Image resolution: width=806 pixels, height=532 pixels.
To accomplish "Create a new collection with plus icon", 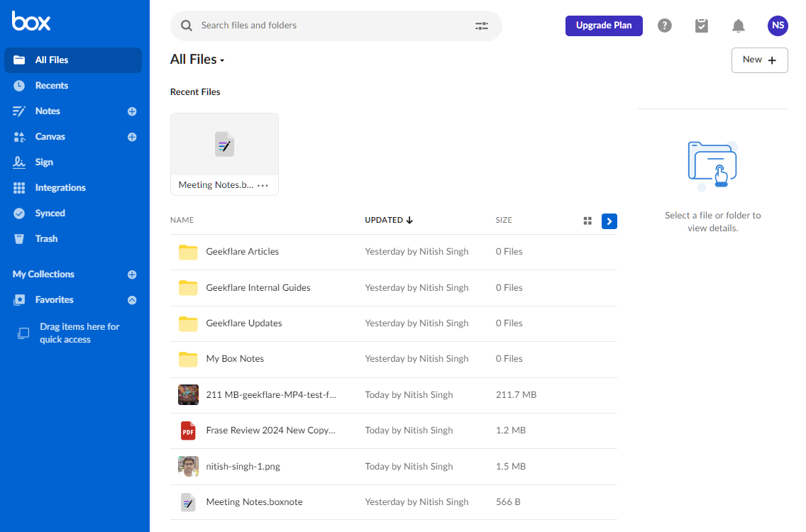I will tap(132, 275).
